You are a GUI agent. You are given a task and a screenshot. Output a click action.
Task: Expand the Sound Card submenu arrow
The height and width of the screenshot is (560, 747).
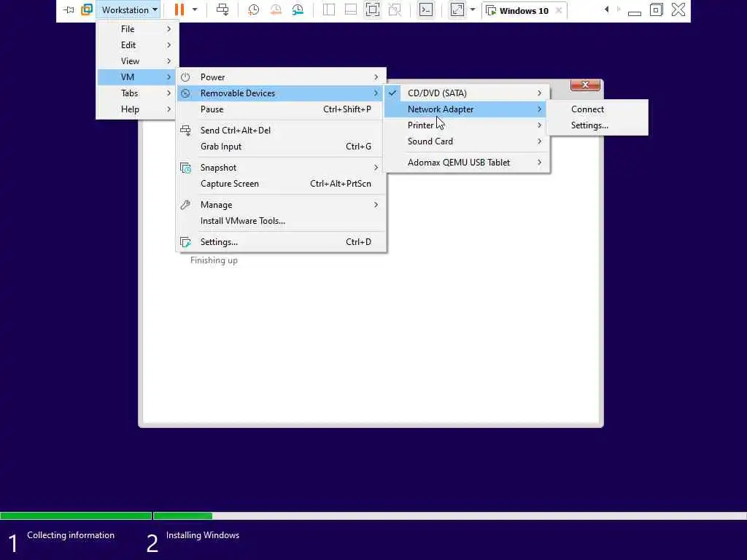pyautogui.click(x=539, y=141)
